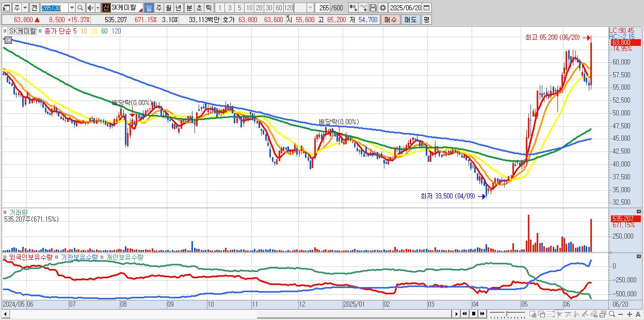Choose the 10 interval button
Image resolution: width=644 pixels, height=320 pixels.
tap(249, 8)
